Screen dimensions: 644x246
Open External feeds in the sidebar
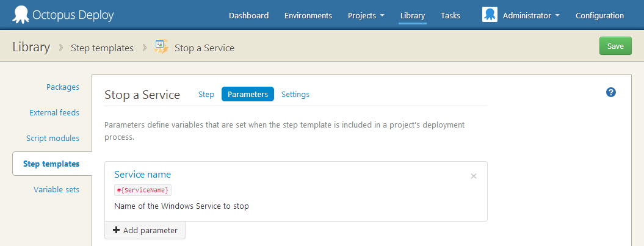point(54,112)
